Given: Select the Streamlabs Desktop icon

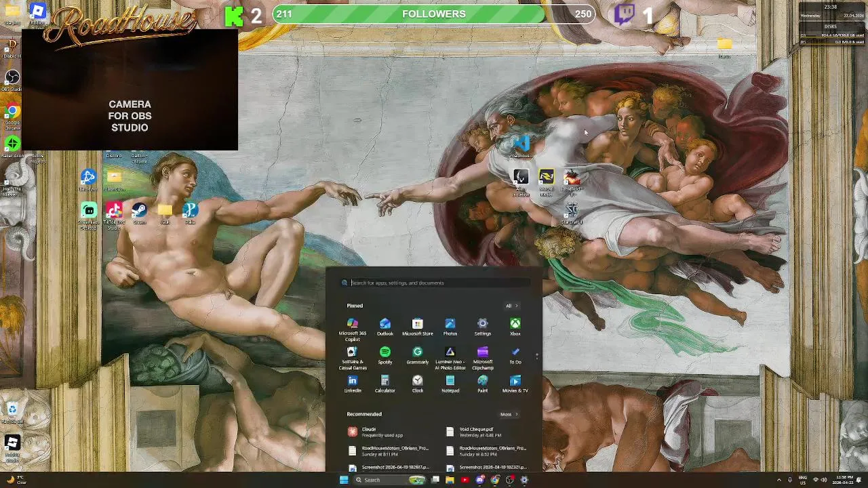Looking at the screenshot, I should 88,216.
